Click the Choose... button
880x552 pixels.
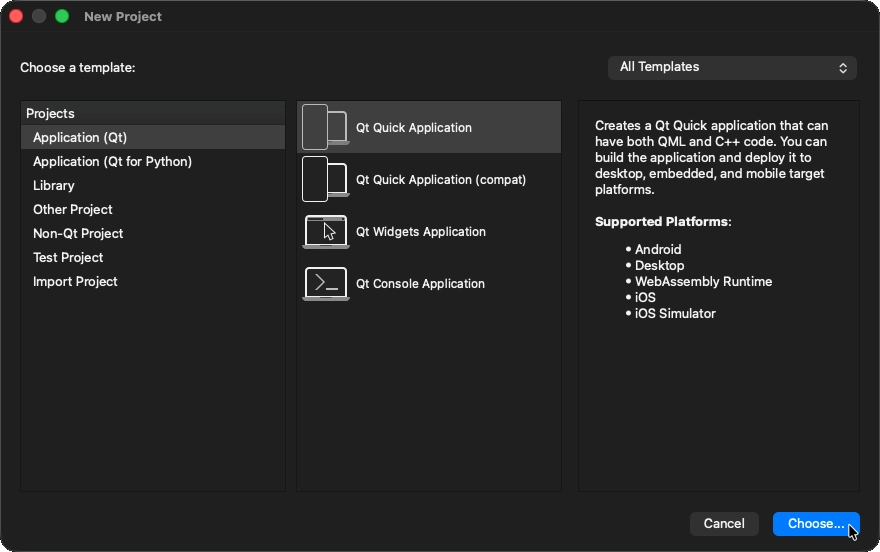(816, 524)
